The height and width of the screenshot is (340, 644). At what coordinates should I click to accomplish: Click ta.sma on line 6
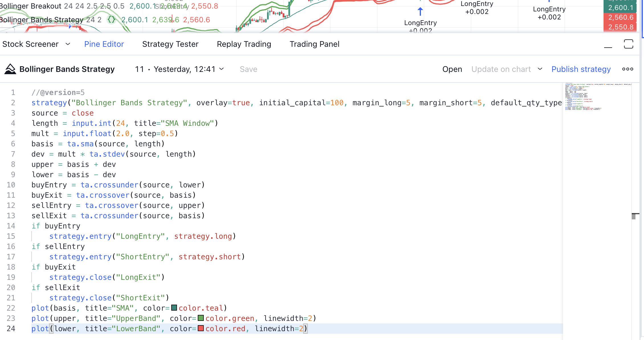(80, 144)
